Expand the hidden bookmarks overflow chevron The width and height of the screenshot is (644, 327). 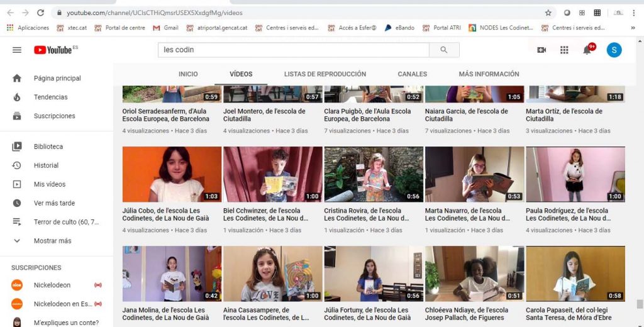(633, 28)
